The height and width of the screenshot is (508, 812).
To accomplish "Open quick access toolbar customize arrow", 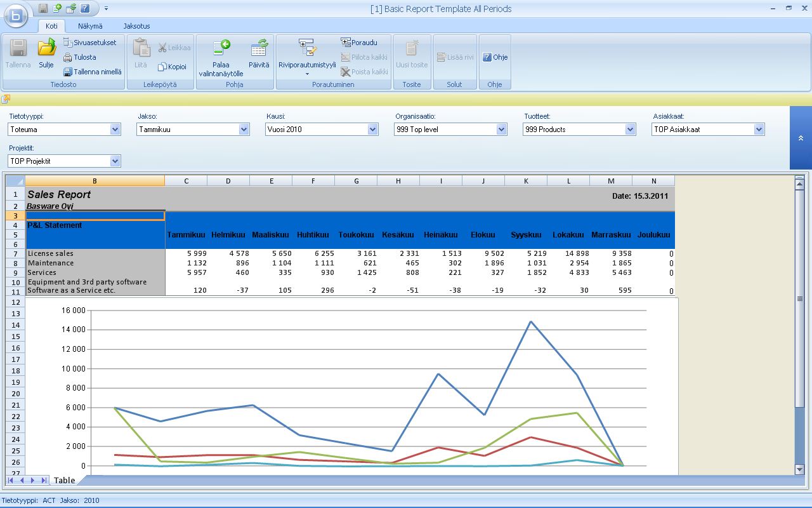I will click(106, 8).
